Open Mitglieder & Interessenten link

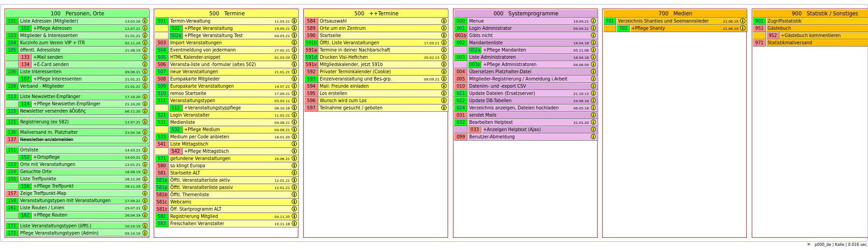tap(49, 36)
